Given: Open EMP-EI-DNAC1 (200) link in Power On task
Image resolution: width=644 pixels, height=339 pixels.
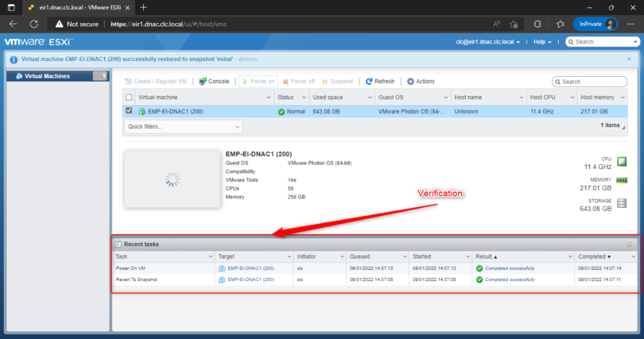Looking at the screenshot, I should 251,268.
